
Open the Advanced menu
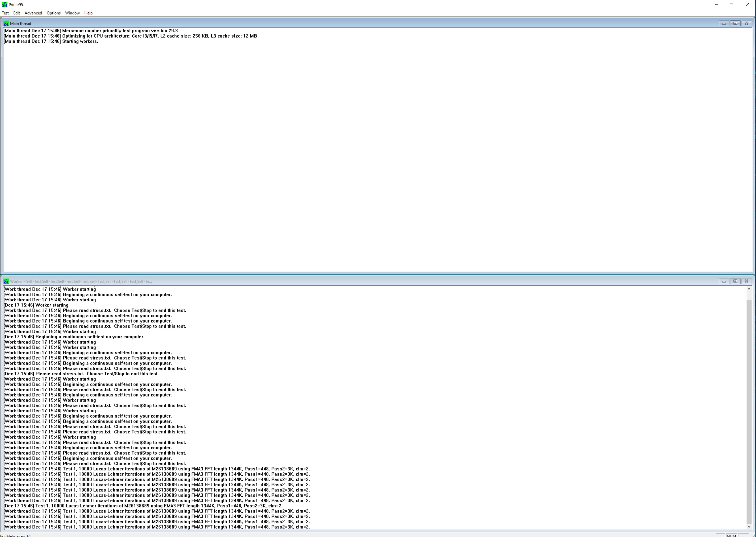tap(33, 13)
